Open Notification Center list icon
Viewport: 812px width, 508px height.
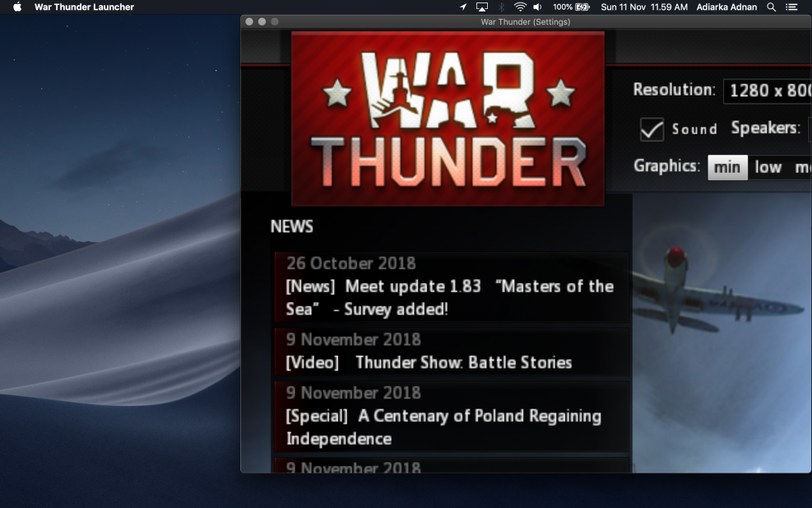(x=791, y=7)
